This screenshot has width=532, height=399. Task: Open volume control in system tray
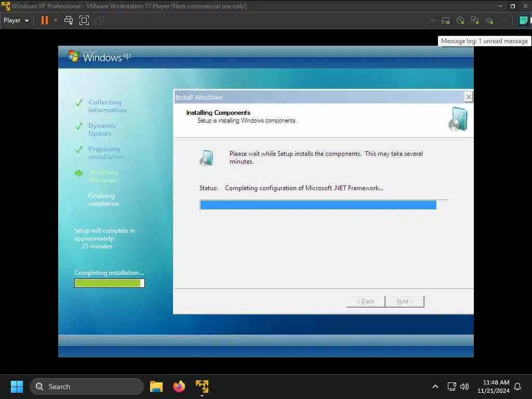pos(464,387)
